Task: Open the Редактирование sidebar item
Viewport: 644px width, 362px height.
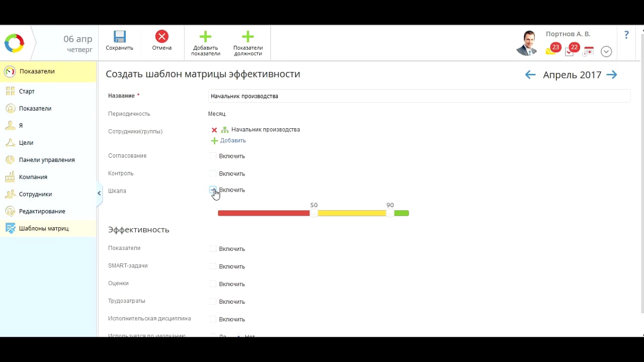Action: point(48,211)
